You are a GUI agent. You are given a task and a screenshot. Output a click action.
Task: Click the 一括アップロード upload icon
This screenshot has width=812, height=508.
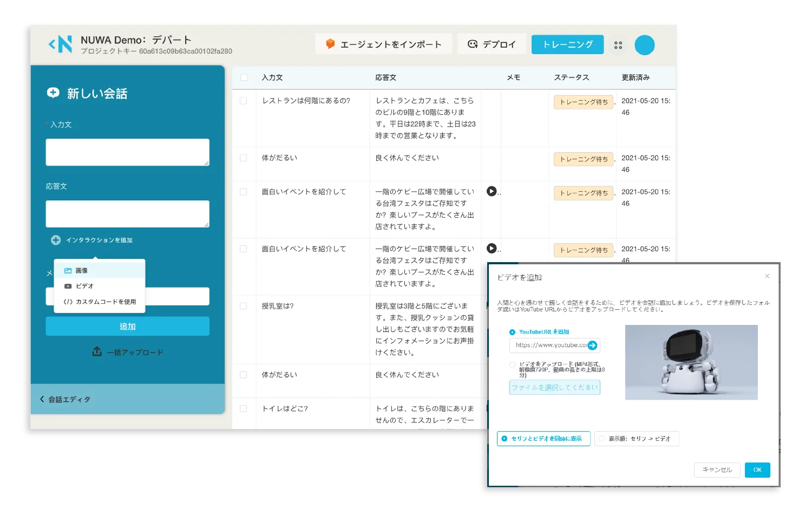point(97,351)
